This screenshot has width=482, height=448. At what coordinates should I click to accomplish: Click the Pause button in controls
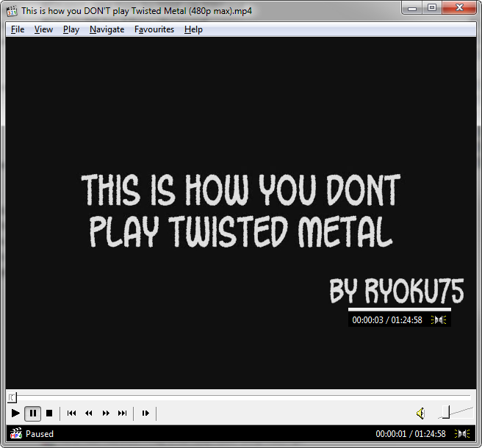32,413
